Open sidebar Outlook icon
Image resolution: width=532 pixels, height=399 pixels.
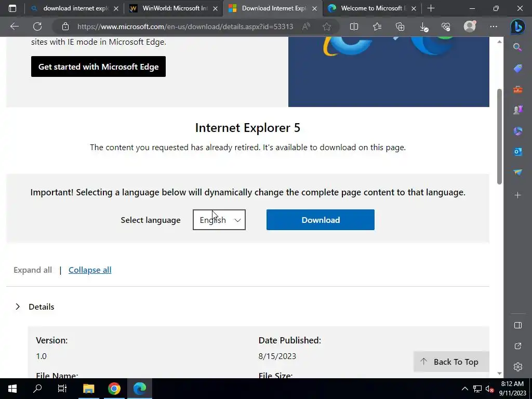pos(518,152)
